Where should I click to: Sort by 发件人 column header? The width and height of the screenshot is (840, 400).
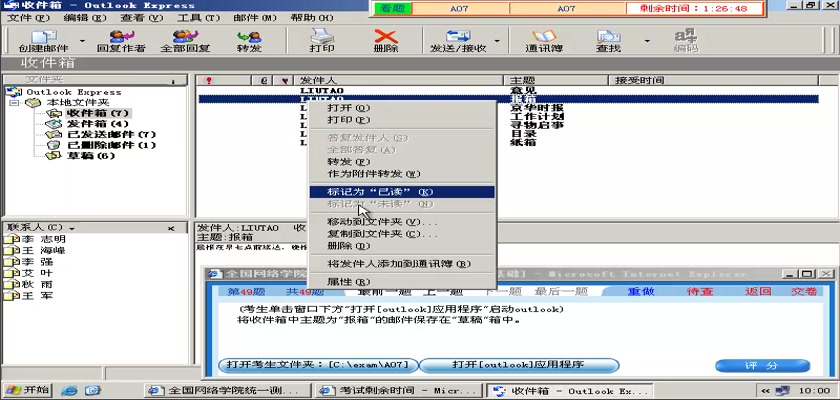[399, 80]
